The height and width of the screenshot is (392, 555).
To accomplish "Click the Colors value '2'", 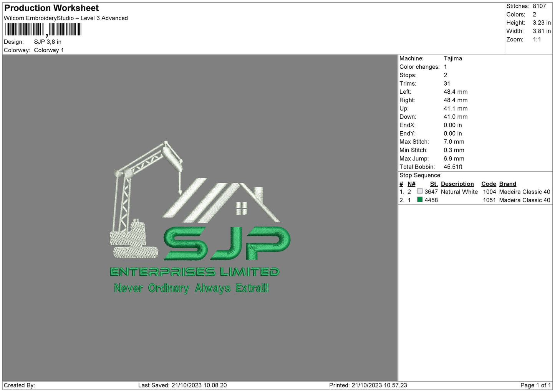I will click(534, 15).
